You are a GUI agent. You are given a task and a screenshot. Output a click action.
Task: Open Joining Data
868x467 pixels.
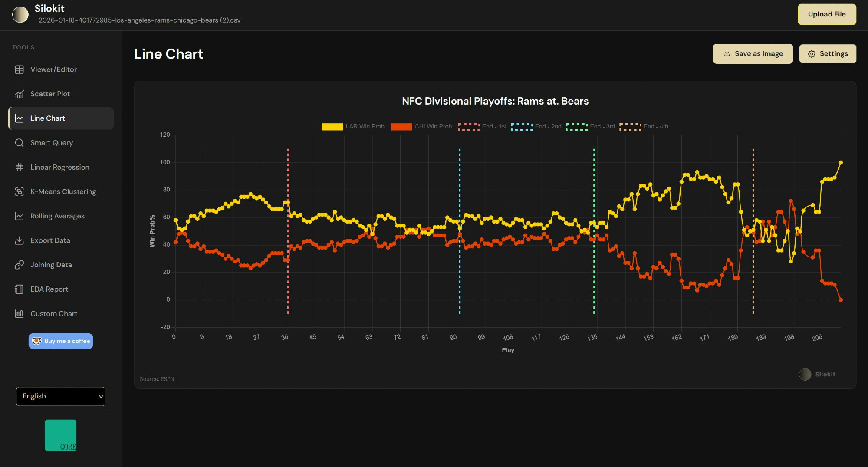tap(61, 265)
